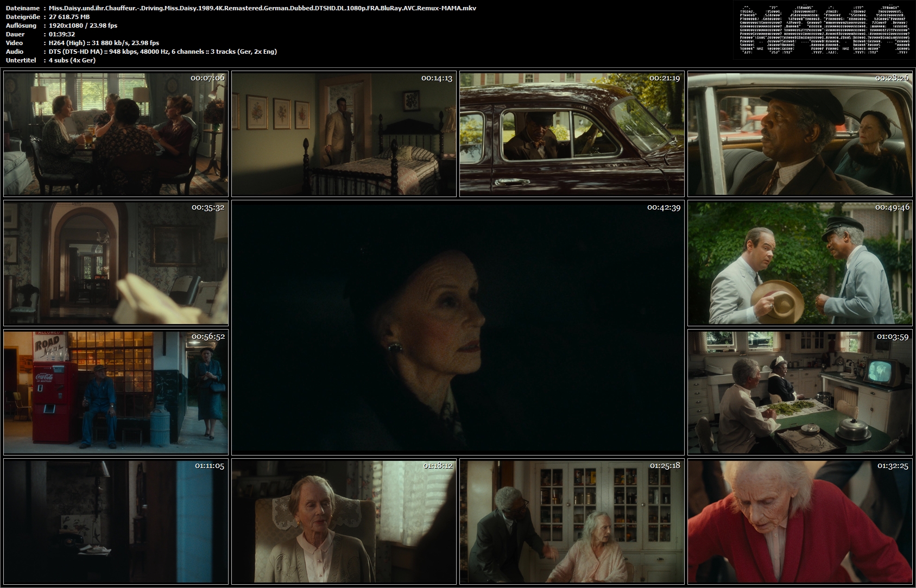This screenshot has height=588, width=916.
Task: Select the hallway frame at 00:35:32
Action: [116, 263]
